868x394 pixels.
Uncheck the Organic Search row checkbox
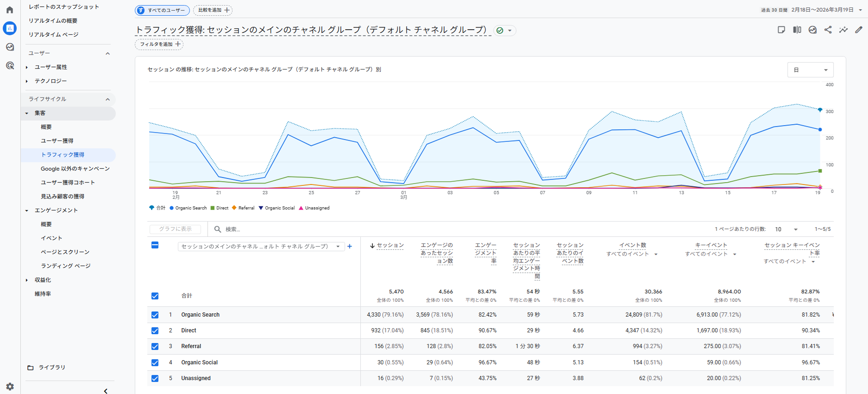pos(155,315)
